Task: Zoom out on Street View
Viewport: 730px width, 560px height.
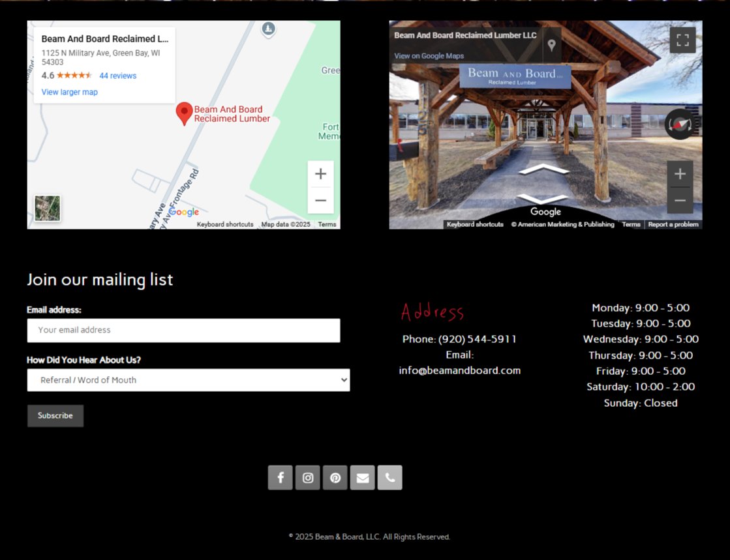Action: pos(680,201)
